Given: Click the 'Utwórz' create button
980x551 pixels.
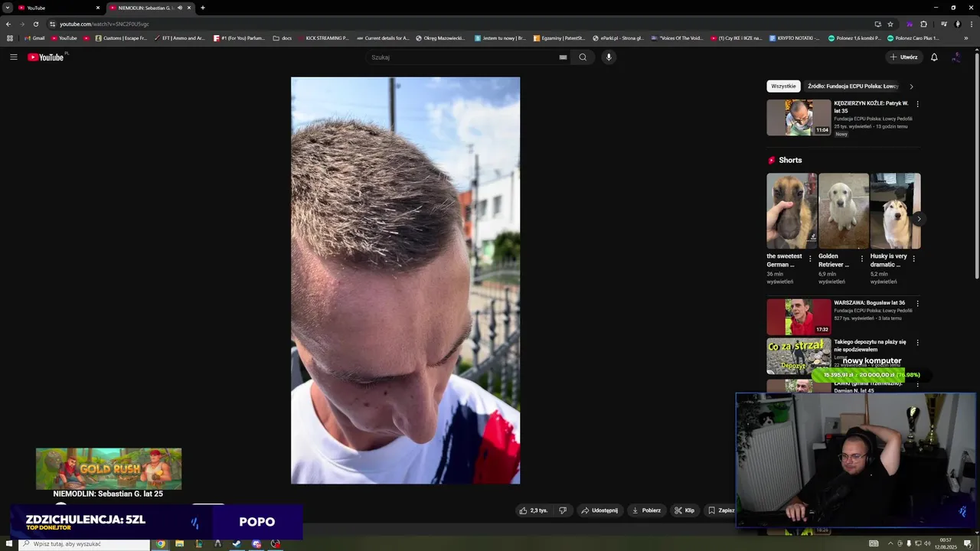Looking at the screenshot, I should [x=903, y=57].
